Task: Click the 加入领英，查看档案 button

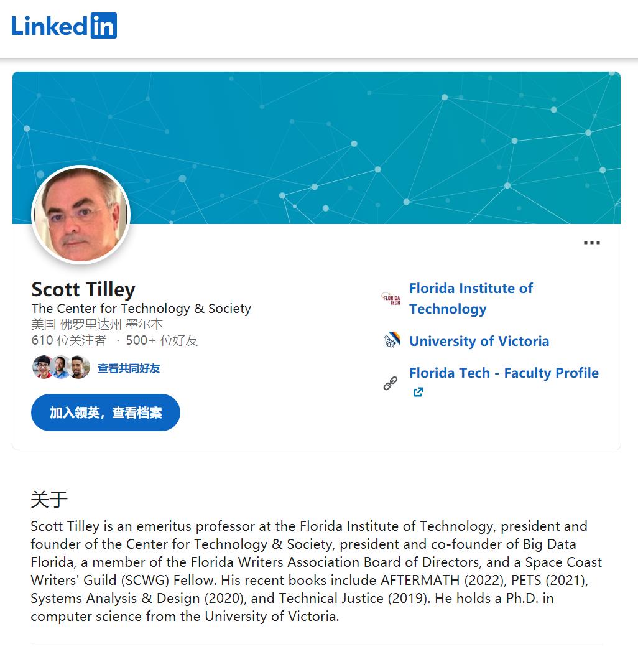Action: point(106,413)
